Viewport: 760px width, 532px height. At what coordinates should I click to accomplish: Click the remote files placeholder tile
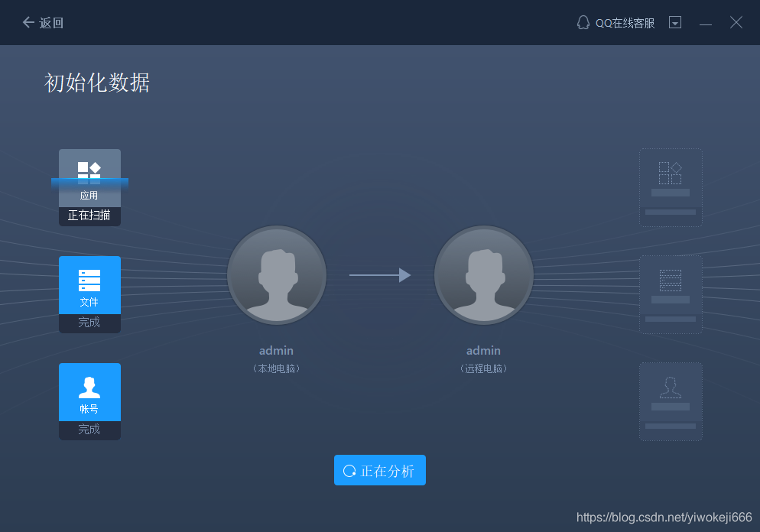pyautogui.click(x=671, y=294)
